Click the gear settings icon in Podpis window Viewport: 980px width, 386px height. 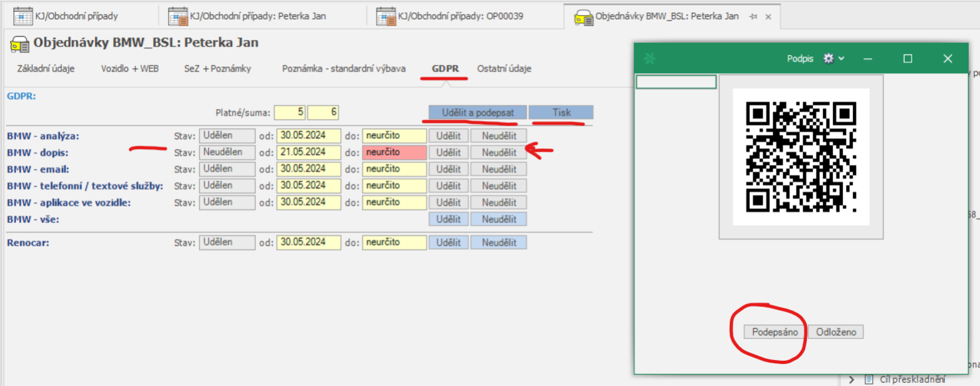828,59
